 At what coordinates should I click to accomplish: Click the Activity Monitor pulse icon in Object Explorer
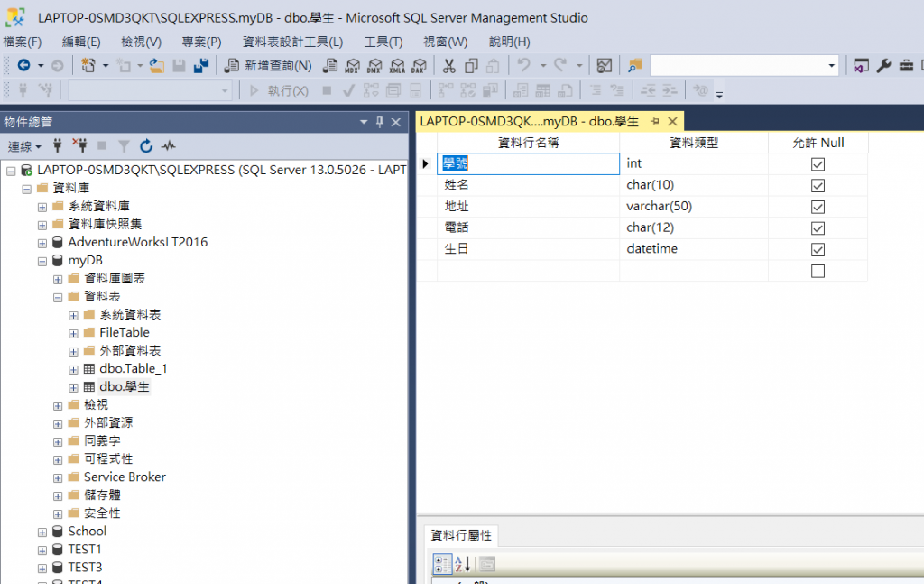[x=169, y=145]
